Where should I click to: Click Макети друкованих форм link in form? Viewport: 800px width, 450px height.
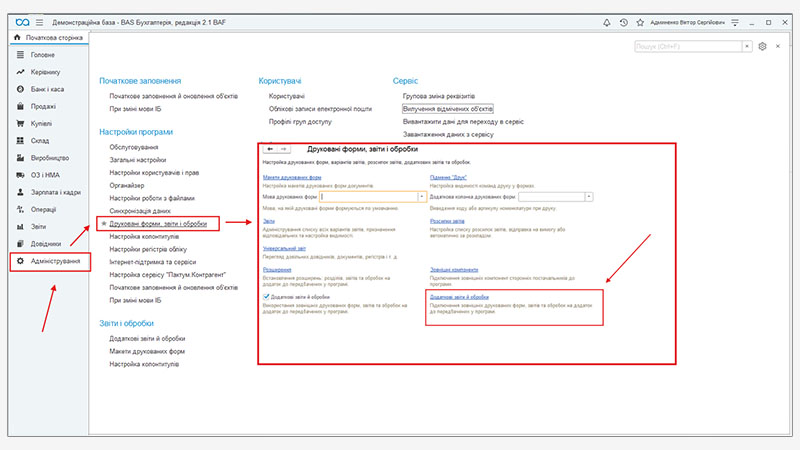click(285, 176)
